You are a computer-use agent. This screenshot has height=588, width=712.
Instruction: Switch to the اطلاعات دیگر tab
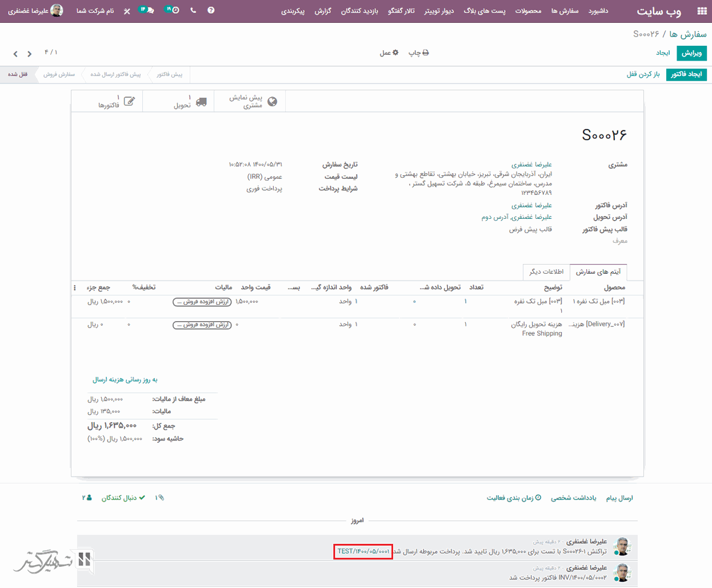tap(546, 272)
